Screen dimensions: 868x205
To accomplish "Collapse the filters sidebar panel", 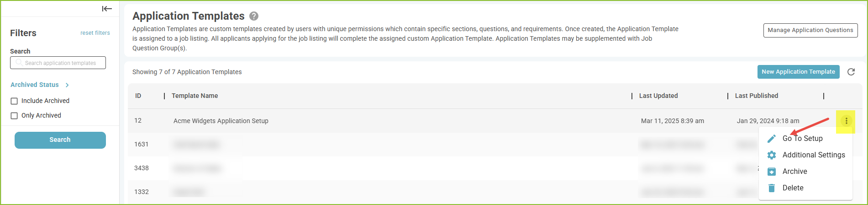I will 107,9.
